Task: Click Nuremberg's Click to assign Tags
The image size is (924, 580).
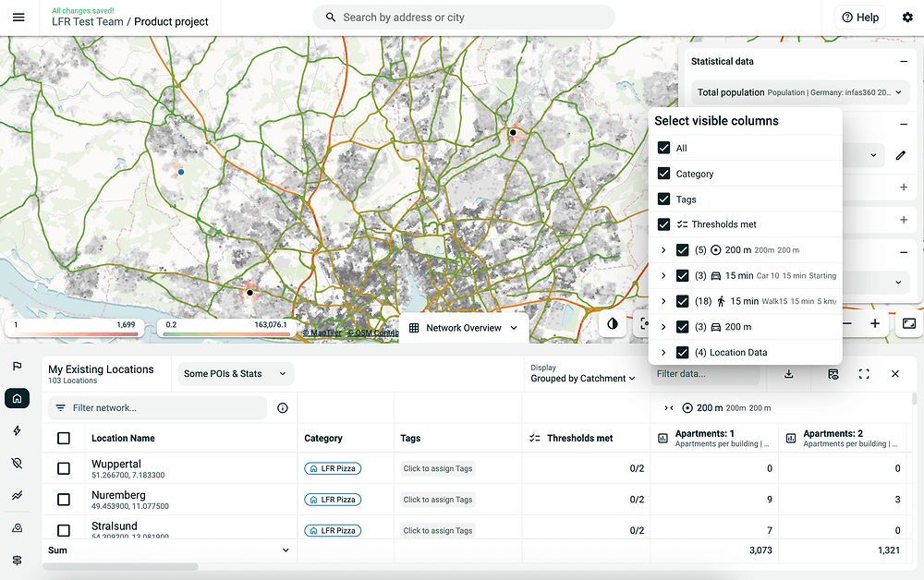Action: (x=438, y=500)
